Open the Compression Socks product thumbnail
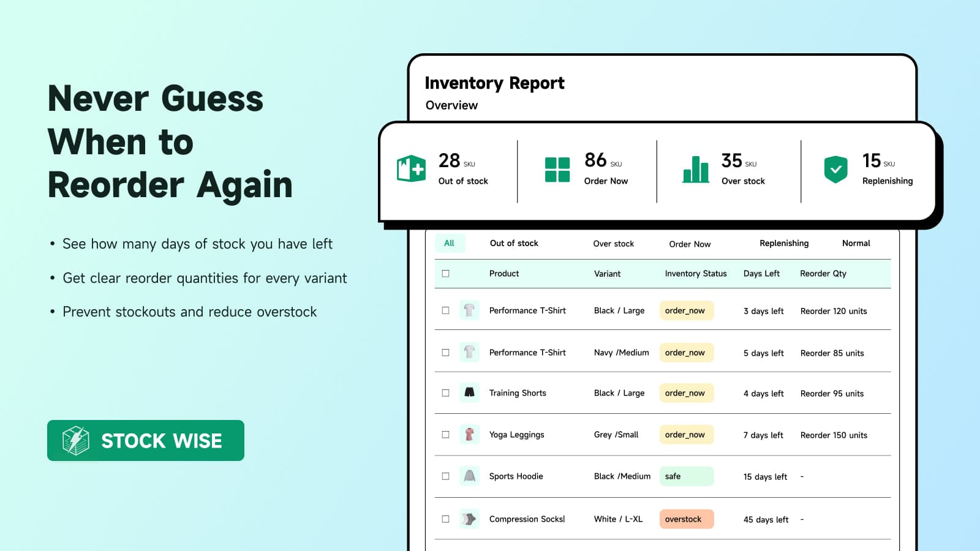Screen dimensions: 980x551 click(x=469, y=519)
